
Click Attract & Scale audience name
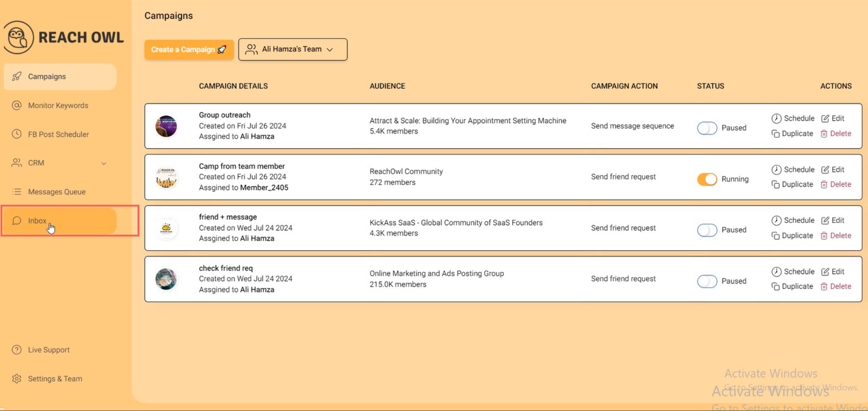point(468,121)
